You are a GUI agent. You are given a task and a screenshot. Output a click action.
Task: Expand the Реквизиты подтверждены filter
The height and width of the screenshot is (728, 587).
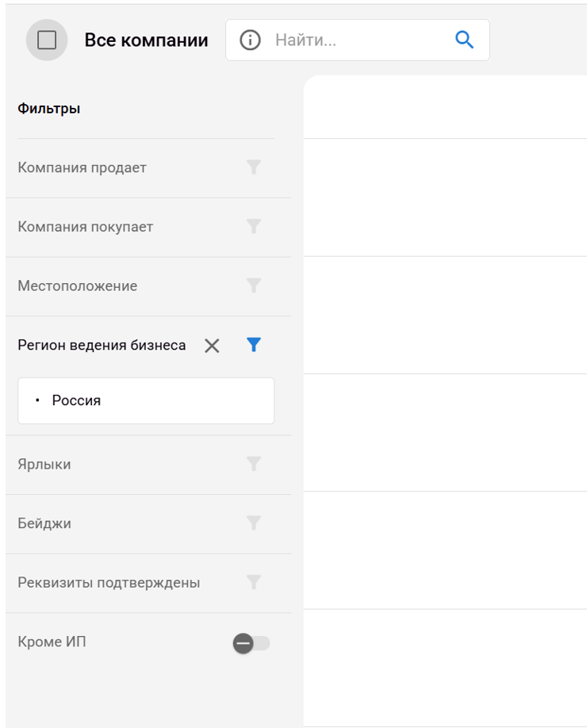109,583
